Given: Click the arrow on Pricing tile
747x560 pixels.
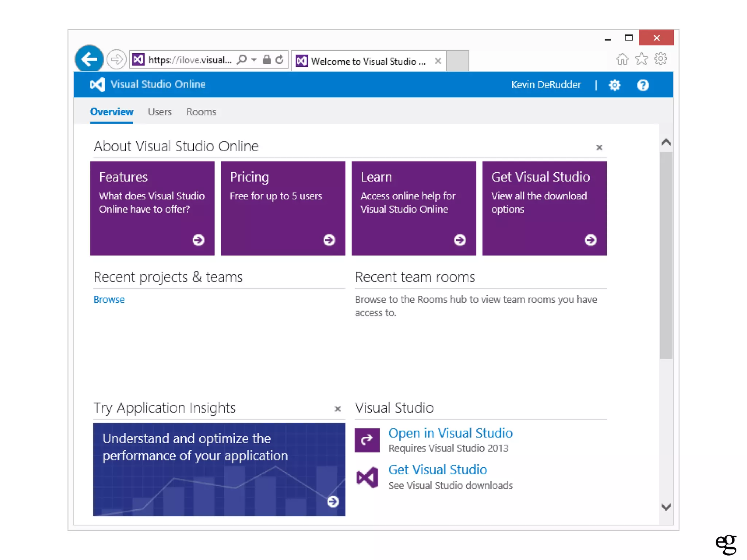Looking at the screenshot, I should [329, 240].
